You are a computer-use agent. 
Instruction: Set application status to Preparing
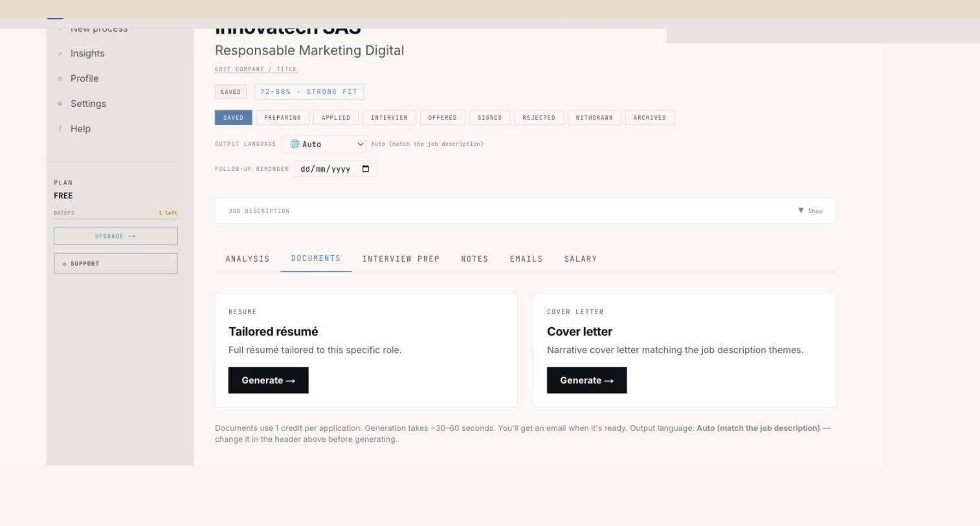[x=282, y=118]
